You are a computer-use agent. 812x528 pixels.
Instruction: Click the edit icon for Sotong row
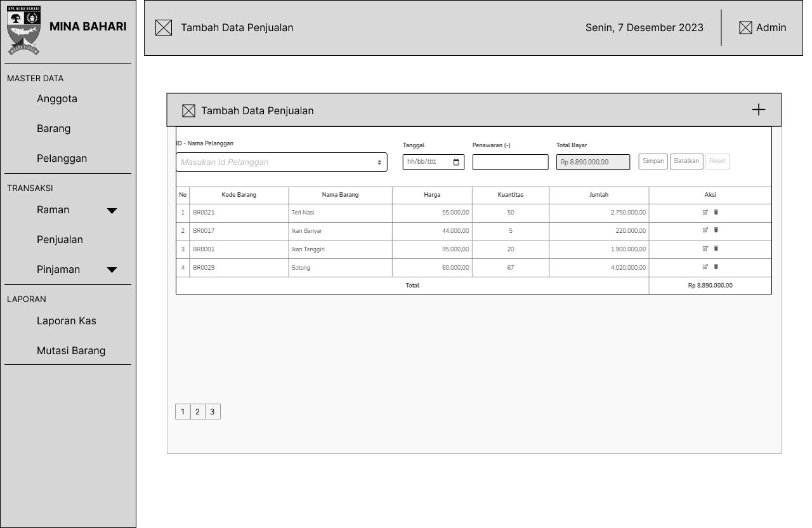705,267
